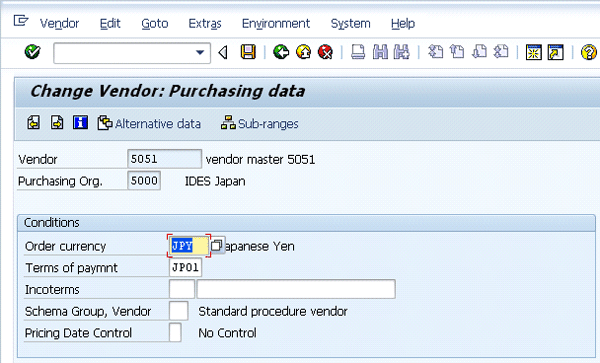This screenshot has height=363, width=600.
Task: Open the Extras menu
Action: pyautogui.click(x=205, y=24)
